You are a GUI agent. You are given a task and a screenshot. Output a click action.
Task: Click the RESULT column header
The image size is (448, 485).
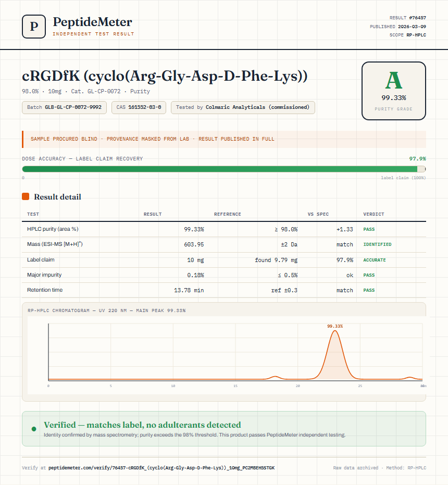point(153,214)
